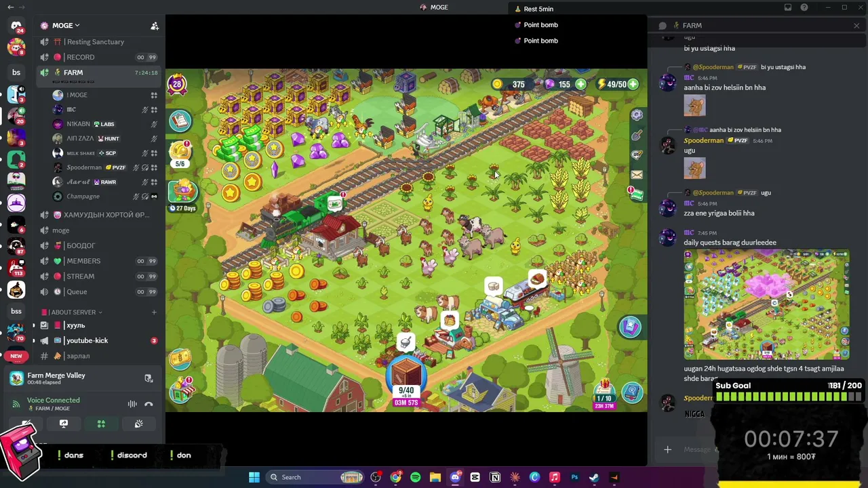868x488 pixels.
Task: Open the 'bss' server in the server list
Action: pyautogui.click(x=16, y=311)
